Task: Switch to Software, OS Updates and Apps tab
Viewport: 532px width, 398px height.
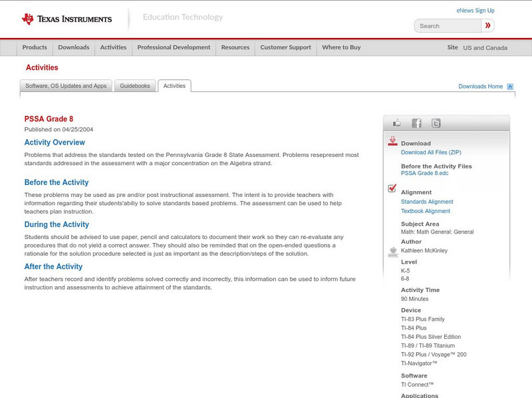Action: [x=66, y=86]
